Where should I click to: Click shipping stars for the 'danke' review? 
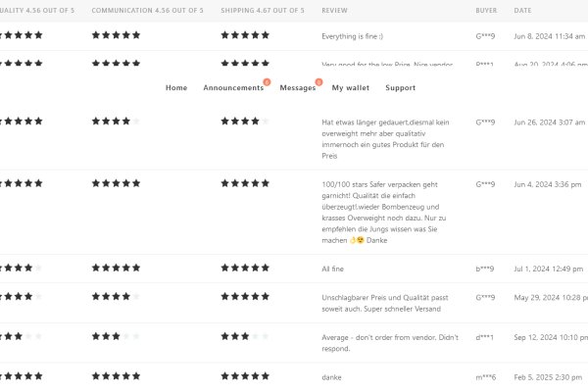tap(245, 376)
